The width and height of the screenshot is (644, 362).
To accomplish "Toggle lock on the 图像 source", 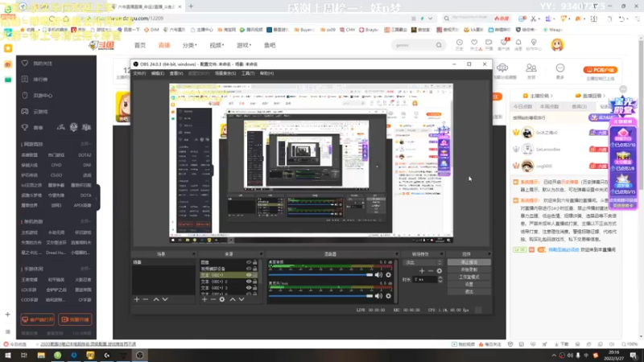I will (255, 262).
